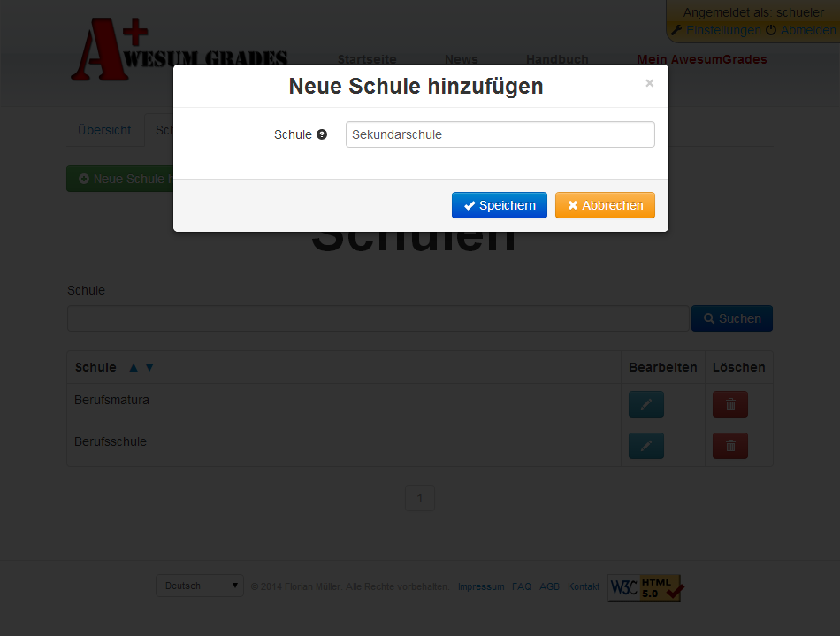The height and width of the screenshot is (636, 840).
Task: Click the W3C HTML 5.0 badge
Action: 645,587
